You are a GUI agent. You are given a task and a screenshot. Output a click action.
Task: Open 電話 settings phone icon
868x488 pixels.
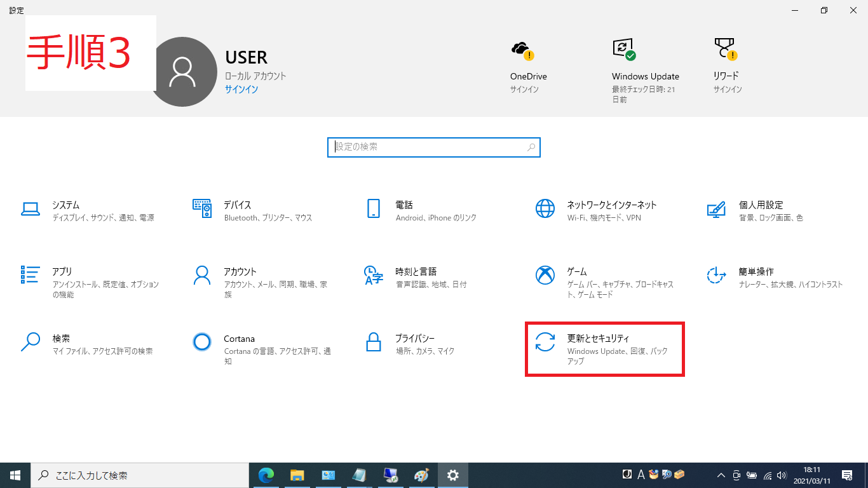tap(373, 208)
